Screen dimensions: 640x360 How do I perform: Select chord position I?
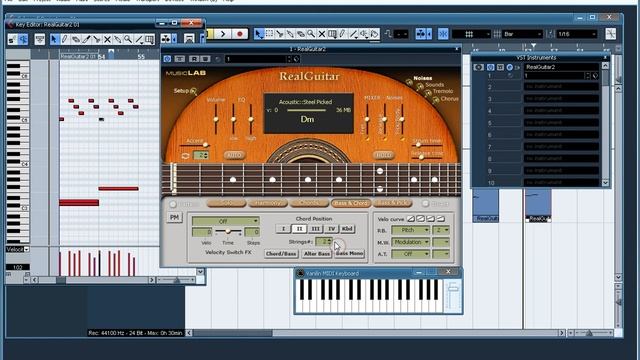point(283,229)
